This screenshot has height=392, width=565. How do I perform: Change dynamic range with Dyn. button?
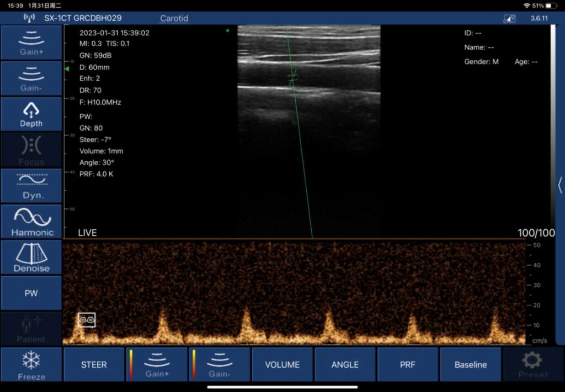(x=31, y=186)
